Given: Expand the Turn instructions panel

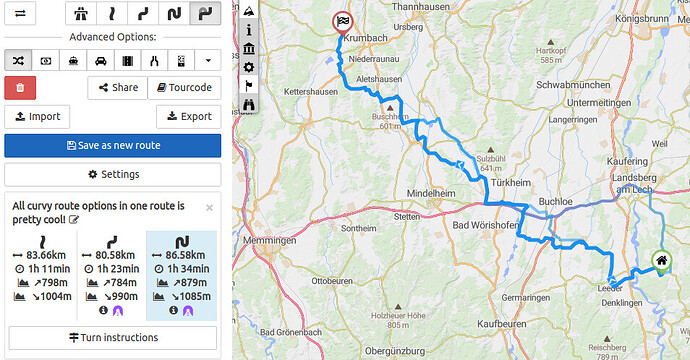Looking at the screenshot, I should point(113,338).
